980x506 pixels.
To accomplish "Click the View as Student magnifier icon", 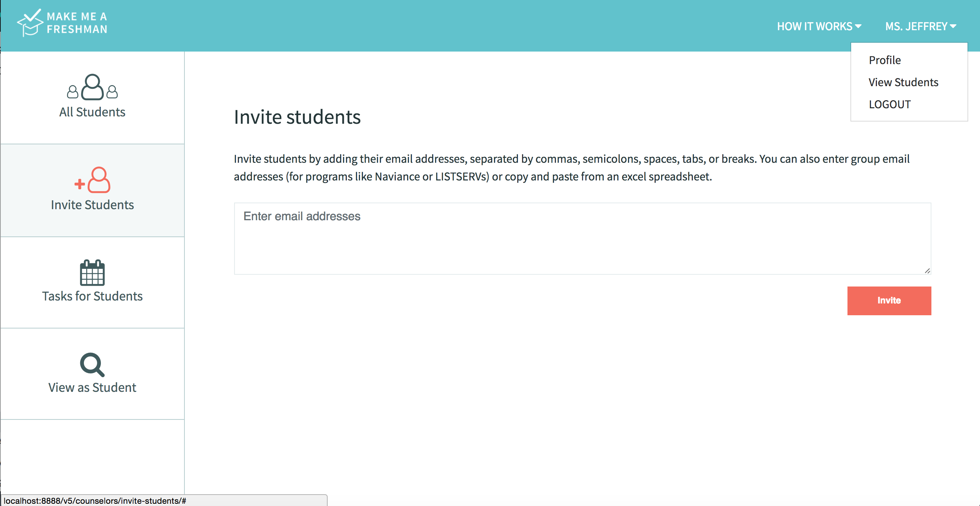I will coord(92,365).
